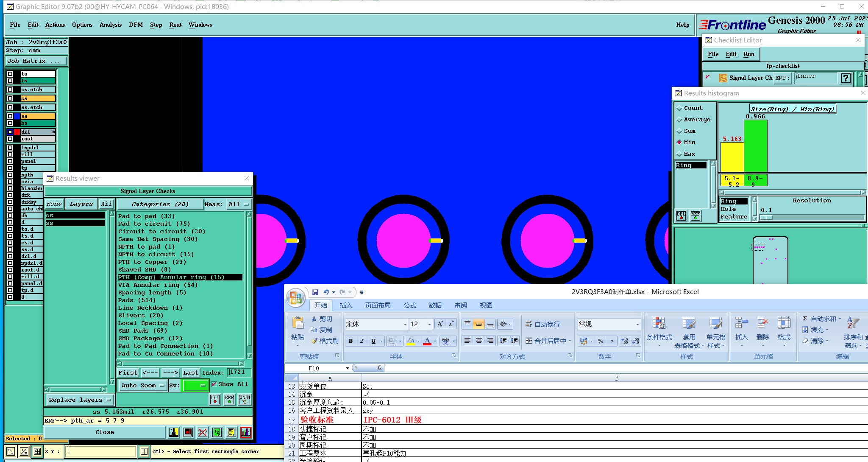Toggle the Show All checkbox
868x462 pixels.
click(x=214, y=384)
